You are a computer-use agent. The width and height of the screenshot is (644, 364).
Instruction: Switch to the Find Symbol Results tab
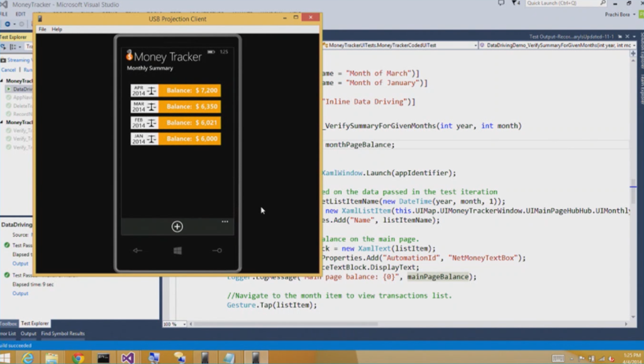click(x=63, y=334)
